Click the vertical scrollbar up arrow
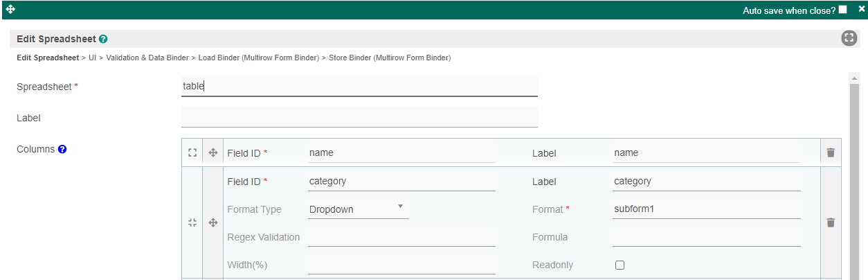Image resolution: width=868 pixels, height=280 pixels. (854, 78)
